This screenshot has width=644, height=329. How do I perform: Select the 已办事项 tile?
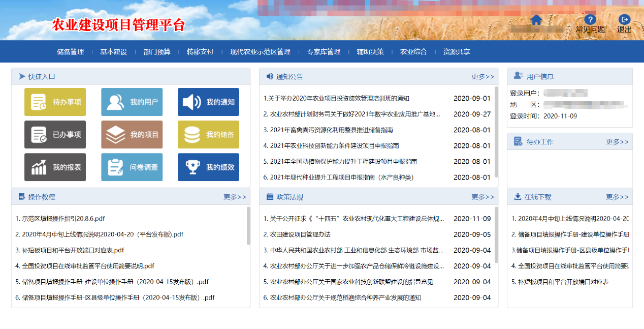55,135
